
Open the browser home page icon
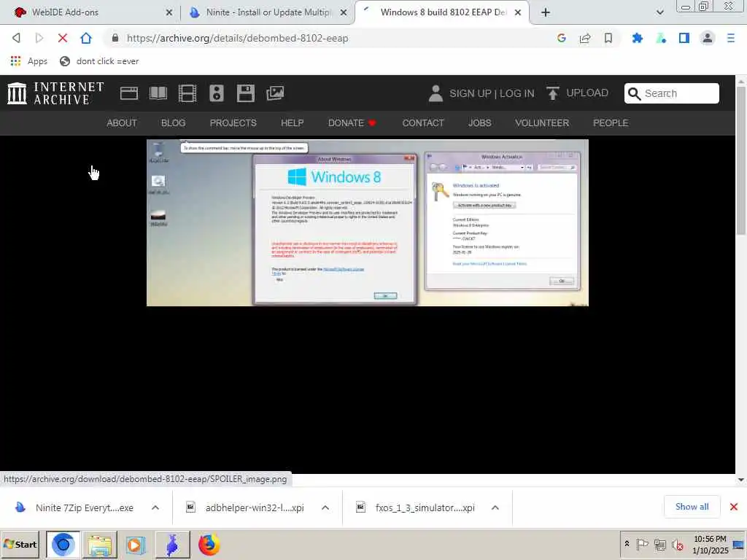tap(86, 38)
